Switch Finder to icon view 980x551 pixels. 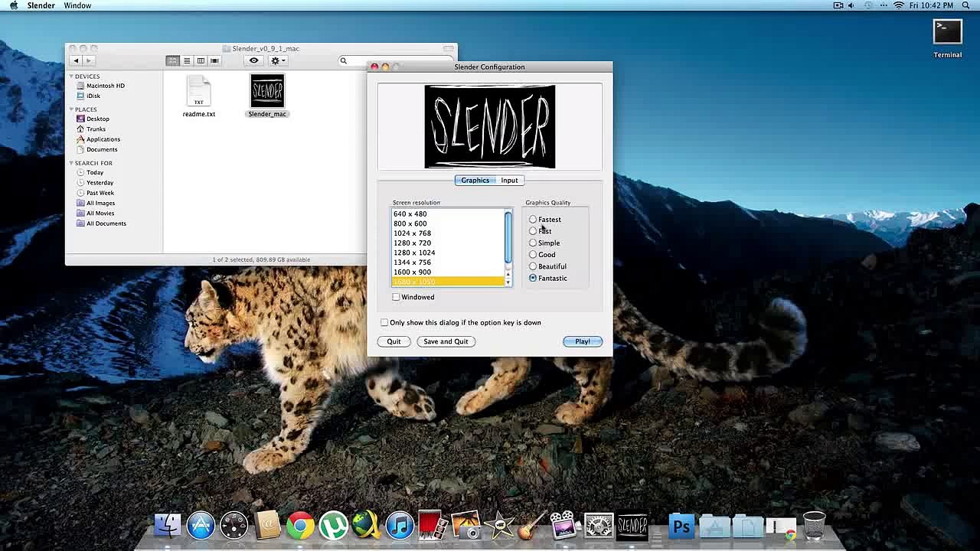[x=173, y=60]
